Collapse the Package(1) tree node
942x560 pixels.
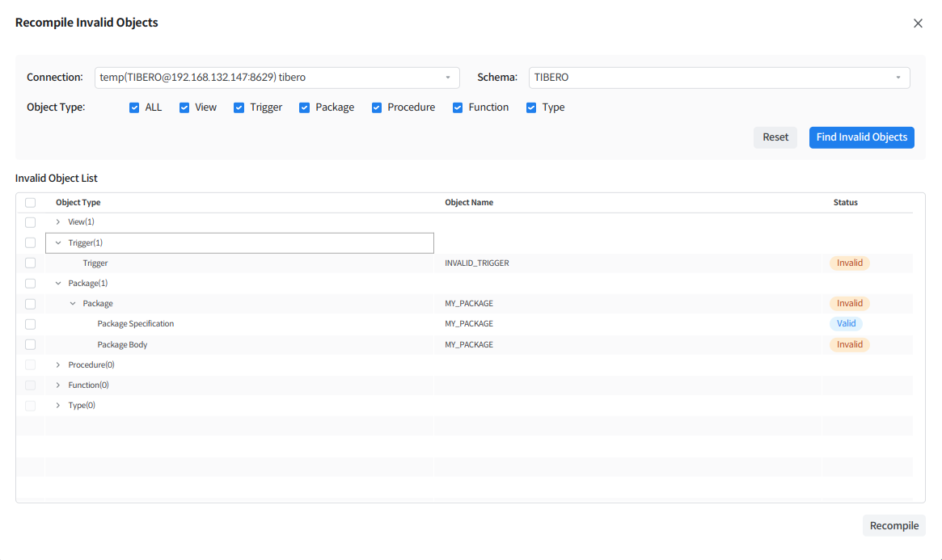[58, 284]
